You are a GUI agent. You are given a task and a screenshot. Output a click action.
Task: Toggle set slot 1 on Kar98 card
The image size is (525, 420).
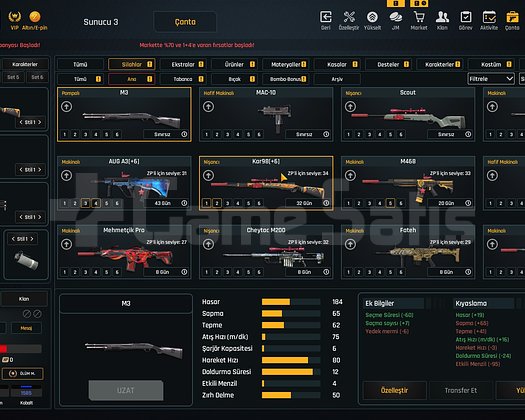pos(207,203)
